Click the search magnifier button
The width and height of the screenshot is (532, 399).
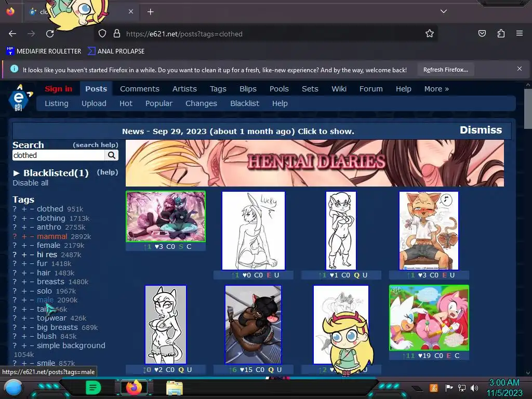(x=112, y=155)
